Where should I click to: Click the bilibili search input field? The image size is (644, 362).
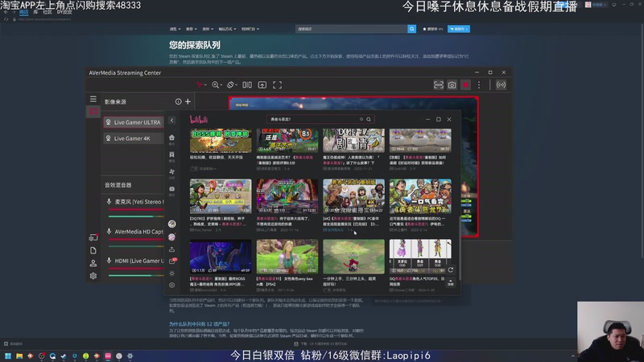313,119
